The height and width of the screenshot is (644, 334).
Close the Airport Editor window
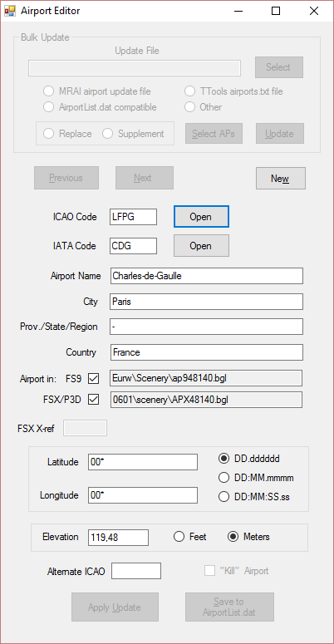313,11
